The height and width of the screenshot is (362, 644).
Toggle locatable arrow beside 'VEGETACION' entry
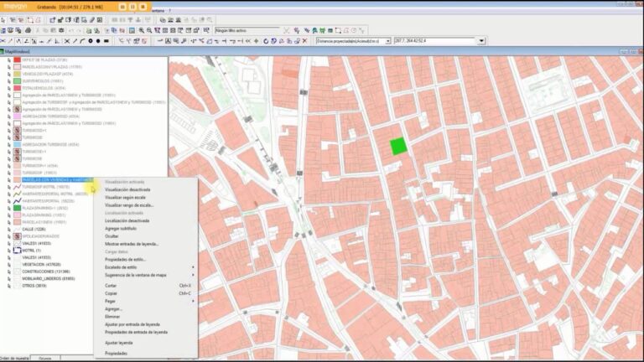point(9,265)
